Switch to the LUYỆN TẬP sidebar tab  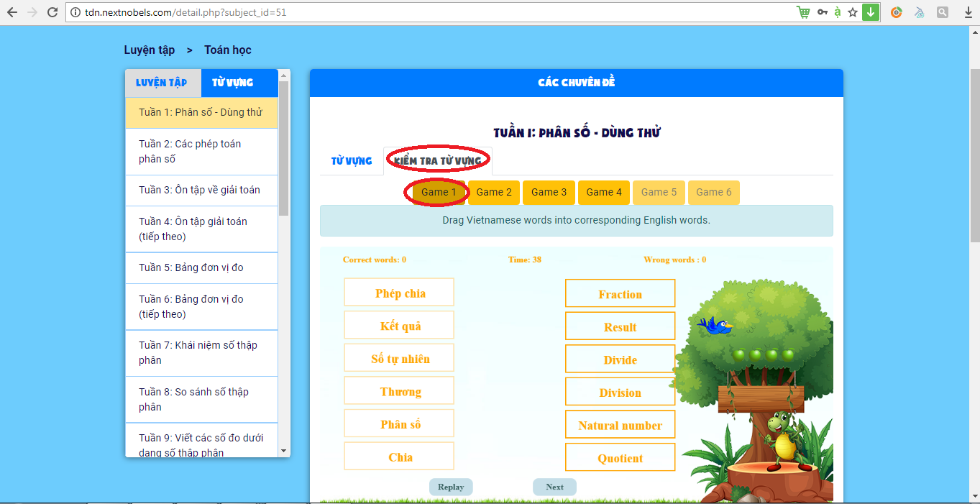coord(162,83)
